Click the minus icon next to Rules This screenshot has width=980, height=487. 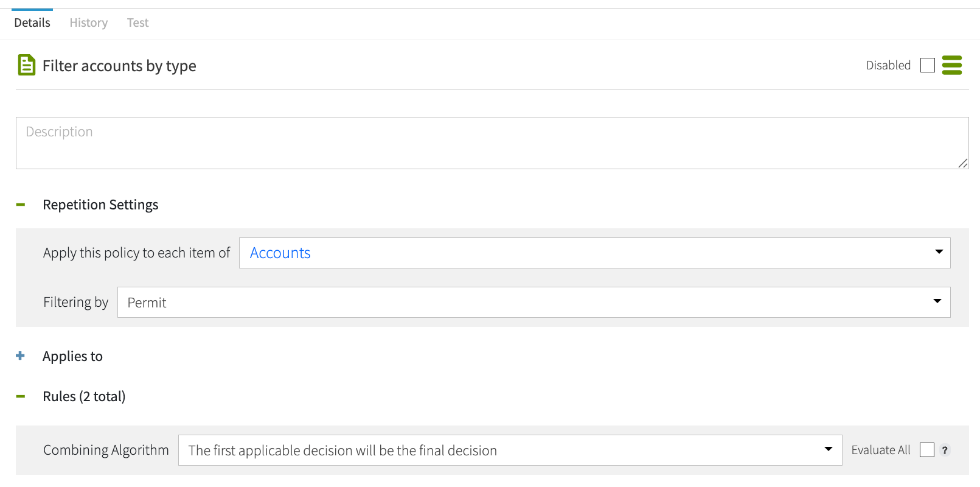point(20,396)
